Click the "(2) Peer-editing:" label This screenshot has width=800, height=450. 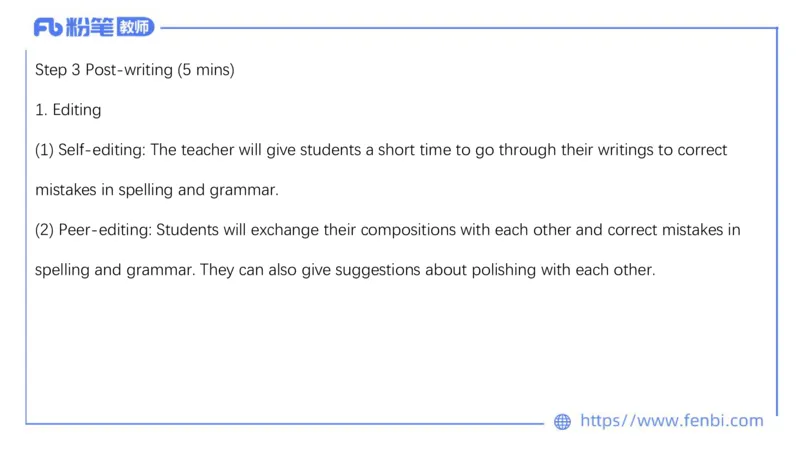coord(93,230)
